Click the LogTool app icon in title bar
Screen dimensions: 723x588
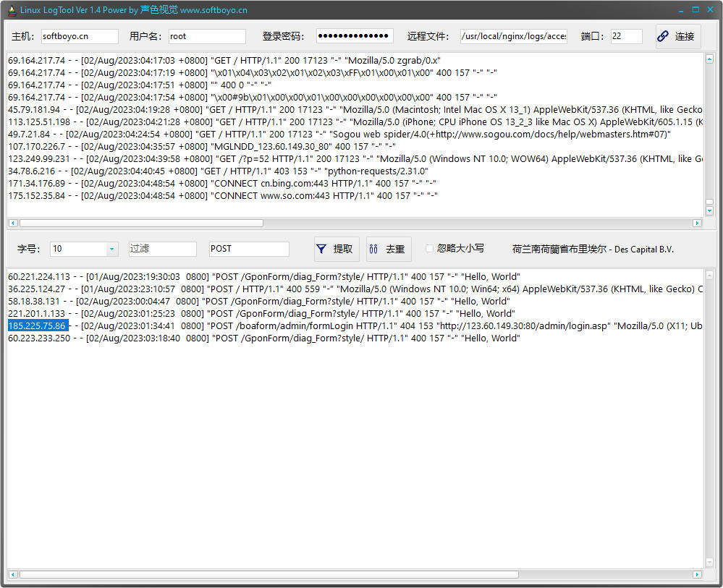[x=11, y=10]
